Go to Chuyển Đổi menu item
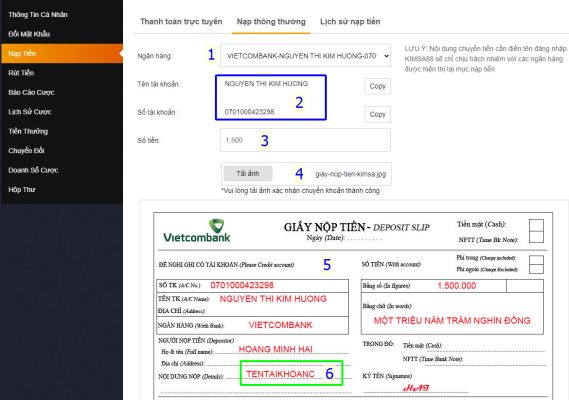 [x=26, y=151]
